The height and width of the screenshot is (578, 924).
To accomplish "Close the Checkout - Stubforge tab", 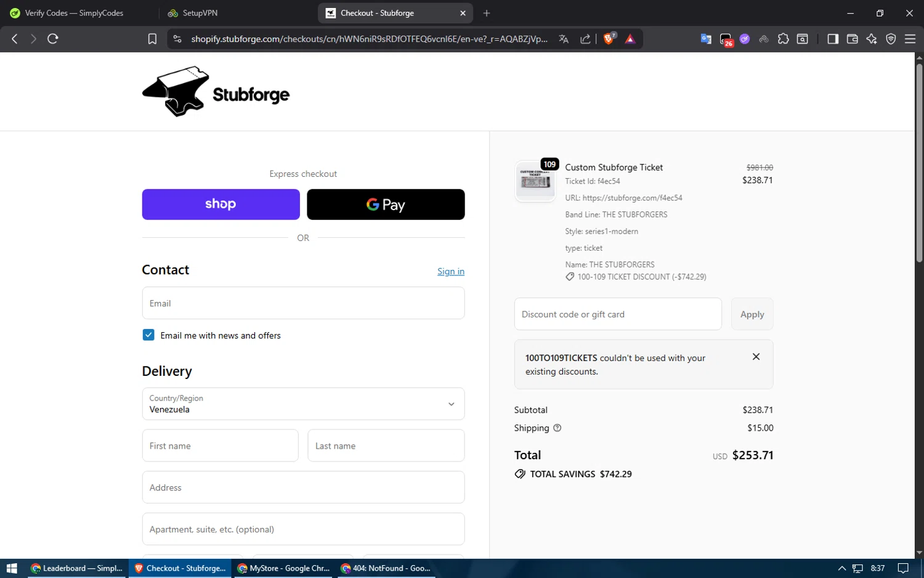I will pyautogui.click(x=463, y=13).
